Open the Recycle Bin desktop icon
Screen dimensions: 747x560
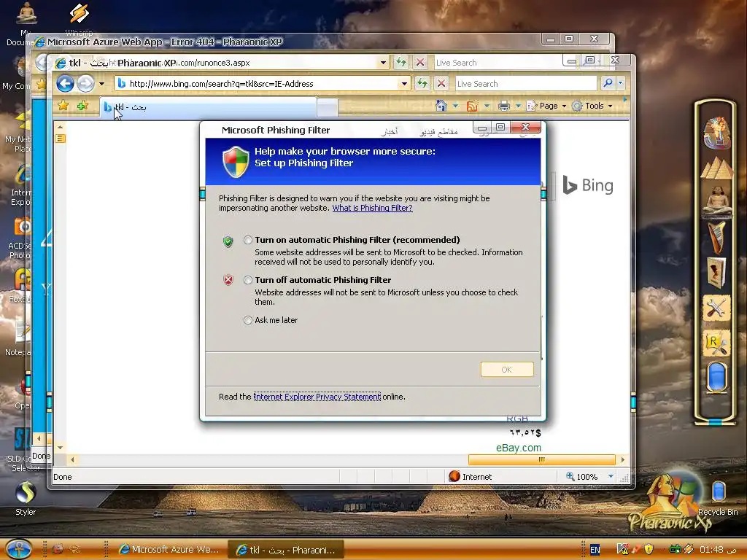point(718,498)
